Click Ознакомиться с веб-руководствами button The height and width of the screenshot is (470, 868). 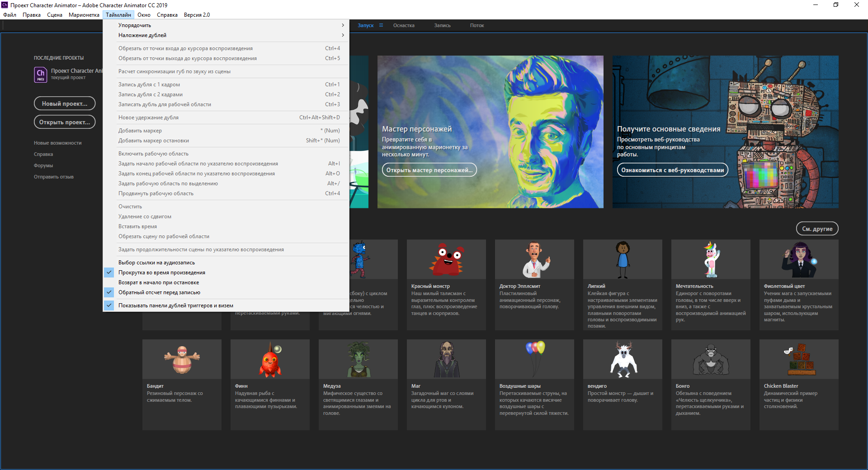[x=673, y=170]
